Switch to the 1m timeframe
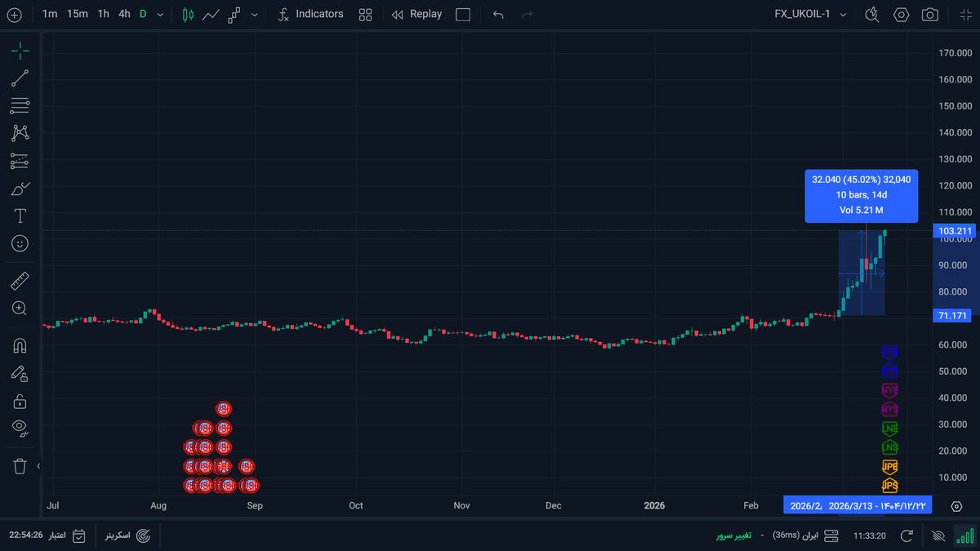The image size is (980, 551). click(x=50, y=14)
